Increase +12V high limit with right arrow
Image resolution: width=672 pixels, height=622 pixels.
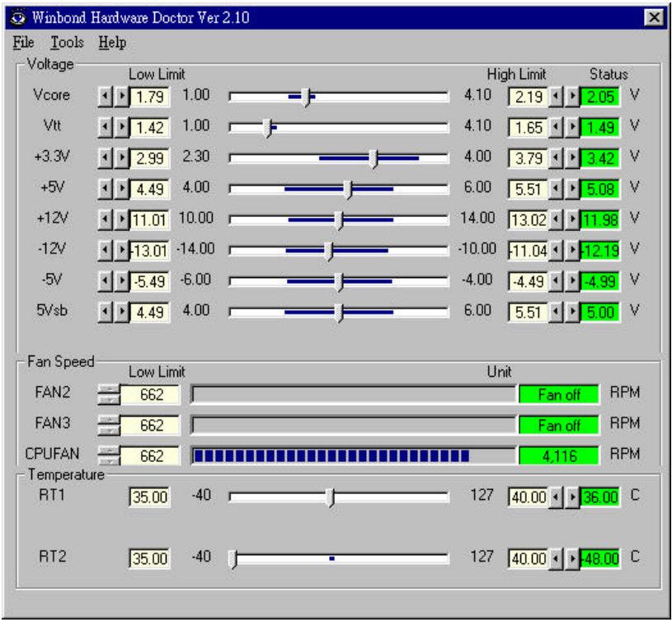572,220
